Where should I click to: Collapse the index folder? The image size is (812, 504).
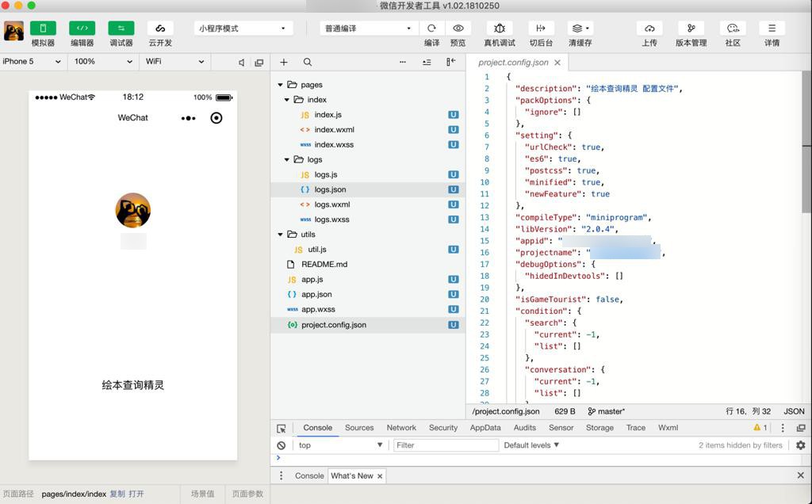(287, 100)
